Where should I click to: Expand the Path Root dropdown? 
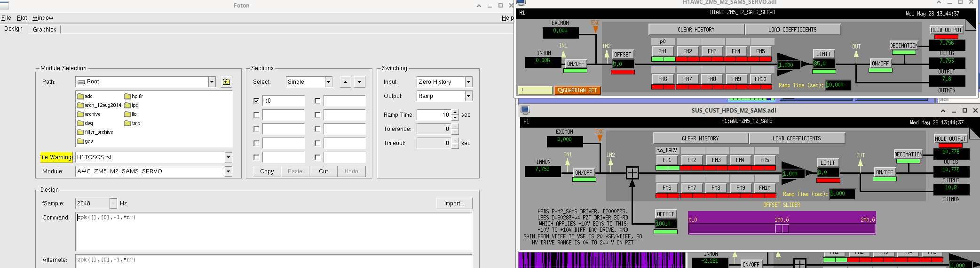212,82
